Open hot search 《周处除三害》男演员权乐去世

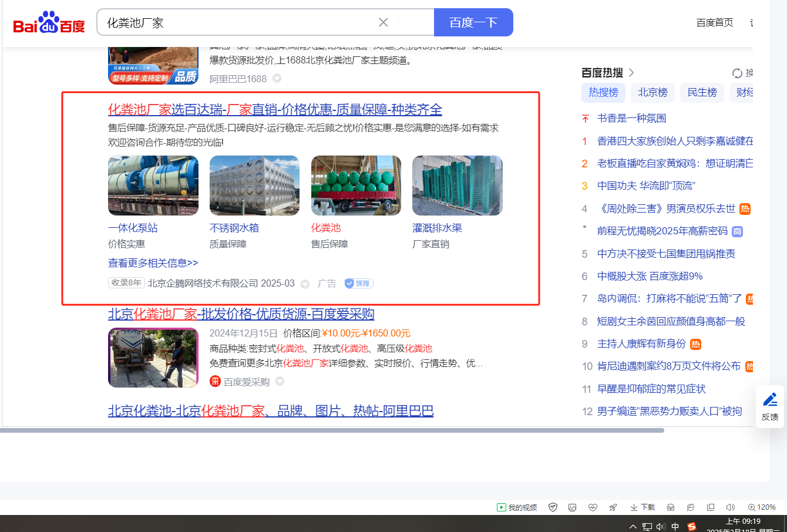(x=666, y=208)
